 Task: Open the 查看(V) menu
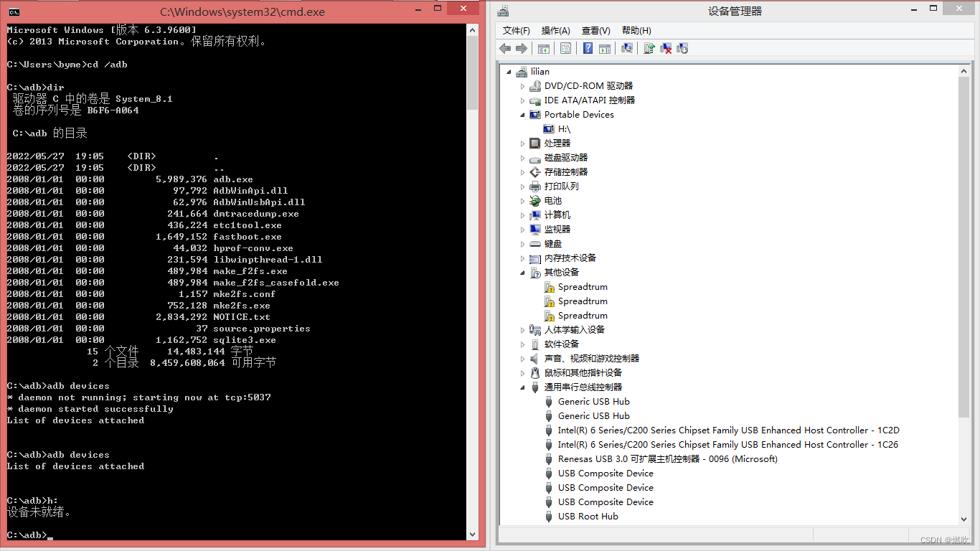click(596, 30)
